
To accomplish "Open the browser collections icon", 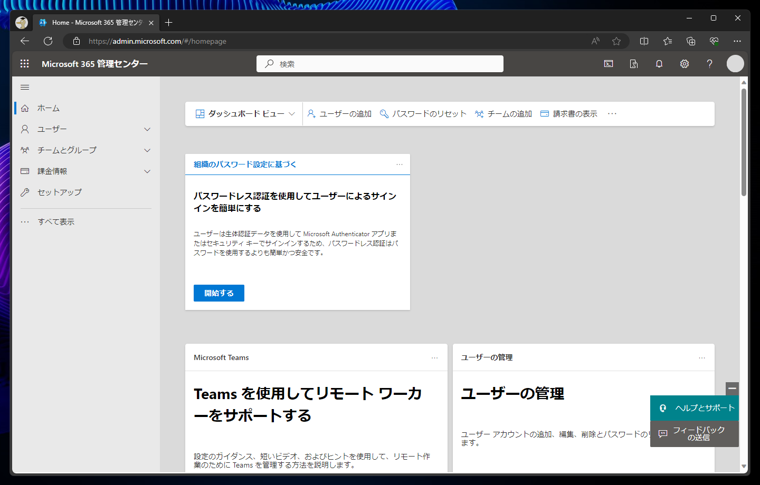I will click(x=691, y=41).
